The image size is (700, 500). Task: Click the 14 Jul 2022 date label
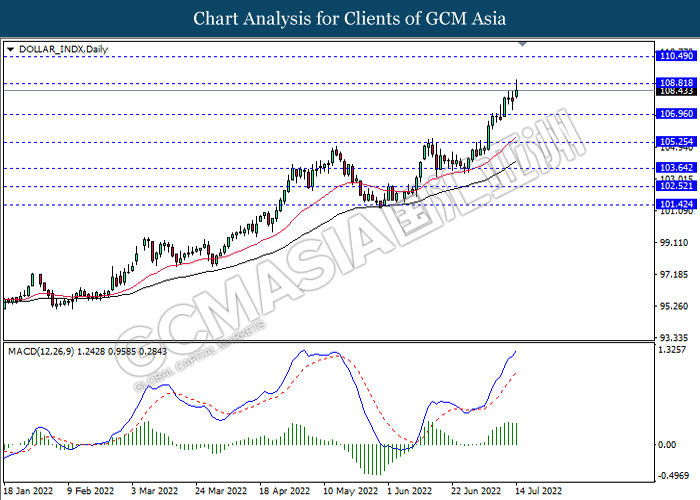[x=538, y=491]
